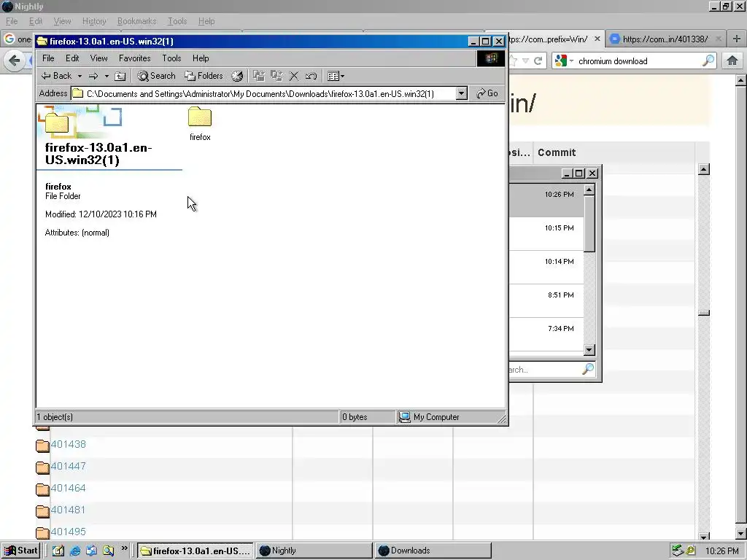The width and height of the screenshot is (747, 560).
Task: Open the Explorer Tools menu
Action: pyautogui.click(x=171, y=58)
